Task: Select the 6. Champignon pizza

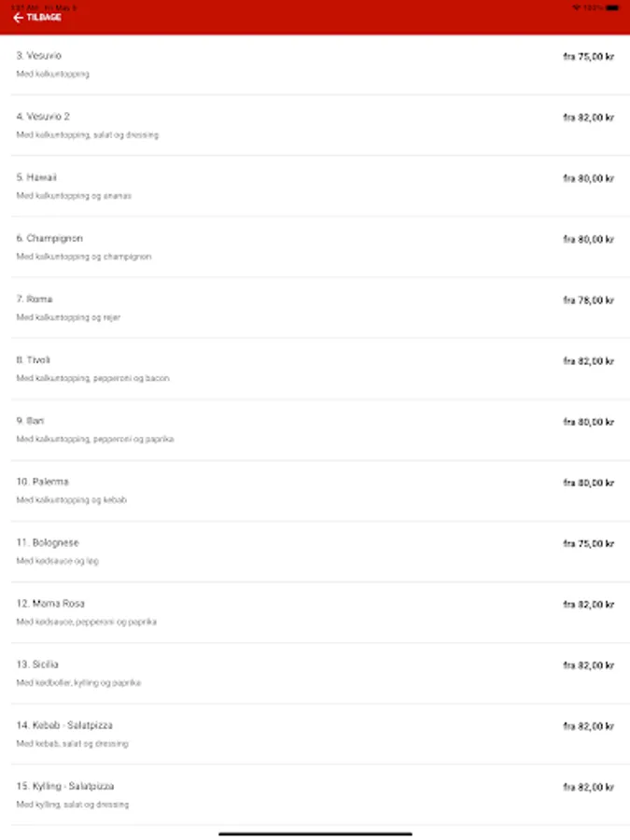Action: [315, 246]
